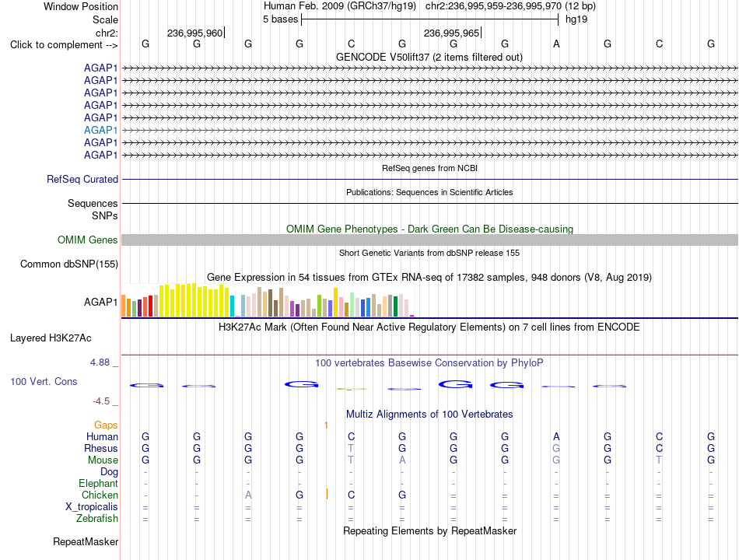Image resolution: width=739 pixels, height=560 pixels.
Task: Click the Human Feb. 2009 (GRCh37/hg19) assembly text
Action: click(x=340, y=6)
